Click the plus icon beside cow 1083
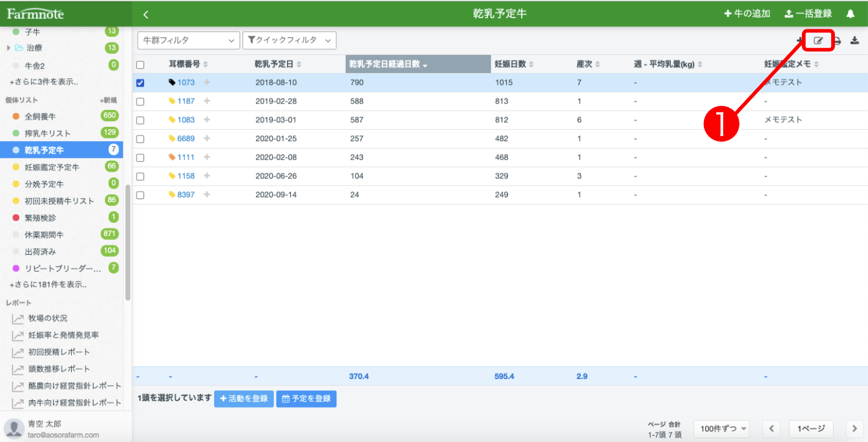Screen dimensions: 868x442 [x=207, y=120]
